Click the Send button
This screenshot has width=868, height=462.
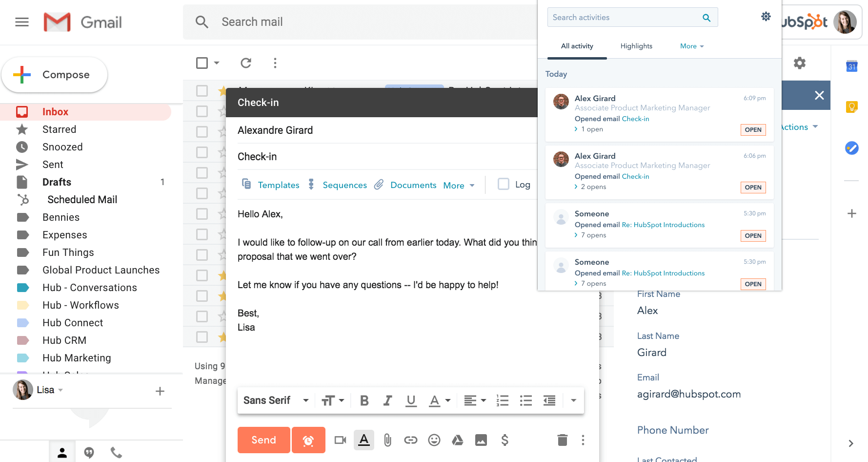click(263, 440)
